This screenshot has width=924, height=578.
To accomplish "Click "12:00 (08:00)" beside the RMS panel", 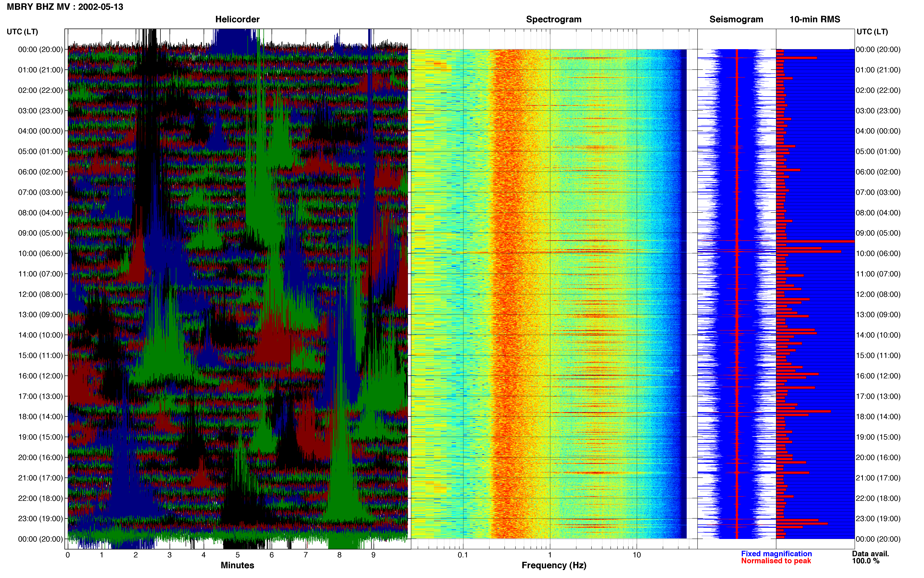I will 878,294.
